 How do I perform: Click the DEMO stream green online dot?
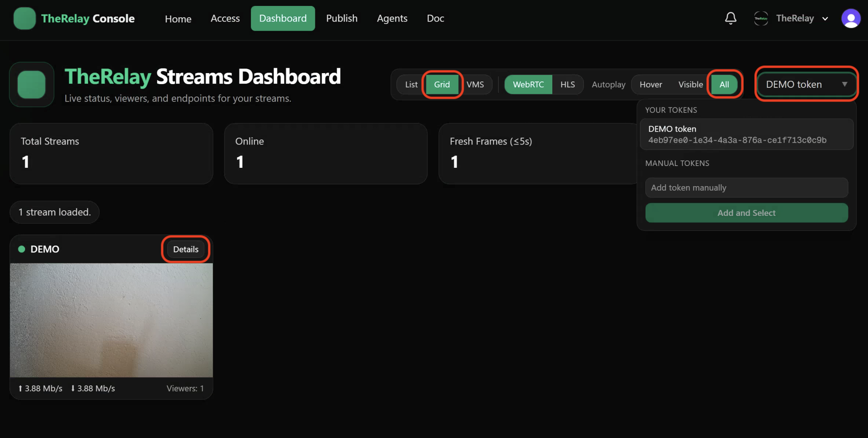click(x=21, y=249)
